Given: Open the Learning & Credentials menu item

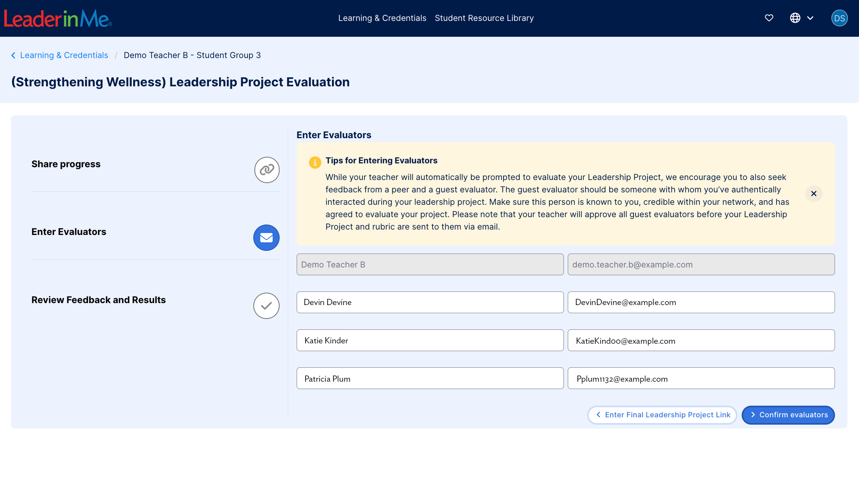Looking at the screenshot, I should pyautogui.click(x=382, y=18).
